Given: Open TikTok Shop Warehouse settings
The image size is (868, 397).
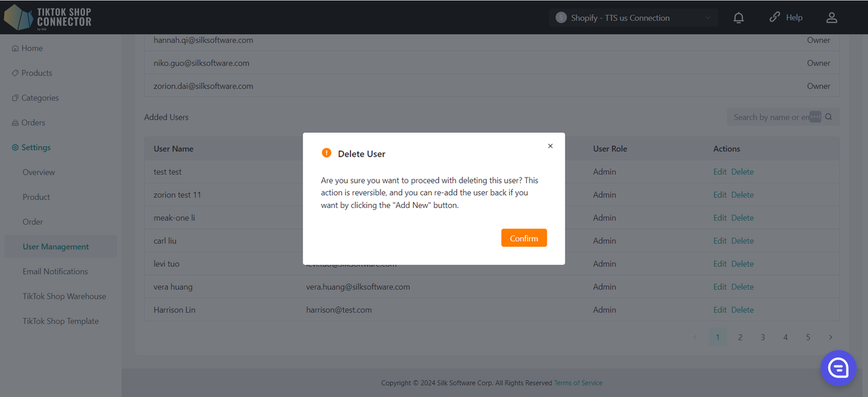Looking at the screenshot, I should pyautogui.click(x=64, y=297).
